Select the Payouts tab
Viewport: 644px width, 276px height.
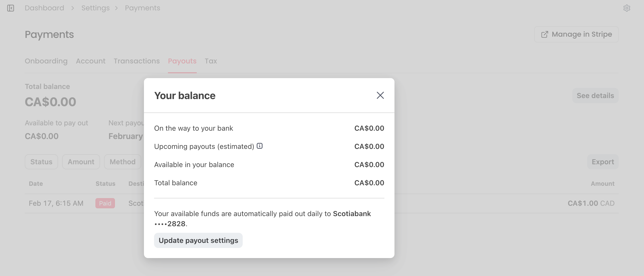point(182,61)
